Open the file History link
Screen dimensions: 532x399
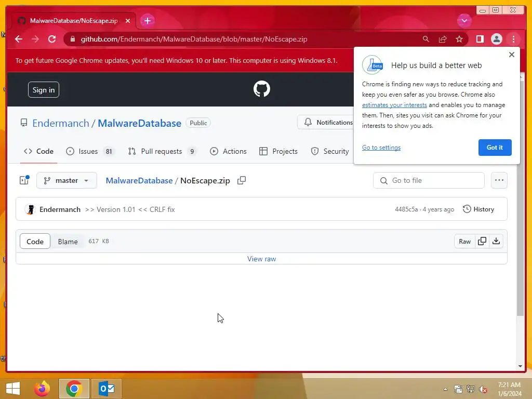pyautogui.click(x=478, y=209)
